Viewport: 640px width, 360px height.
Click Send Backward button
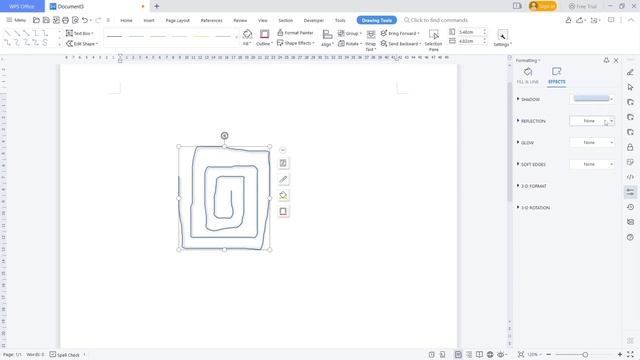tap(400, 43)
